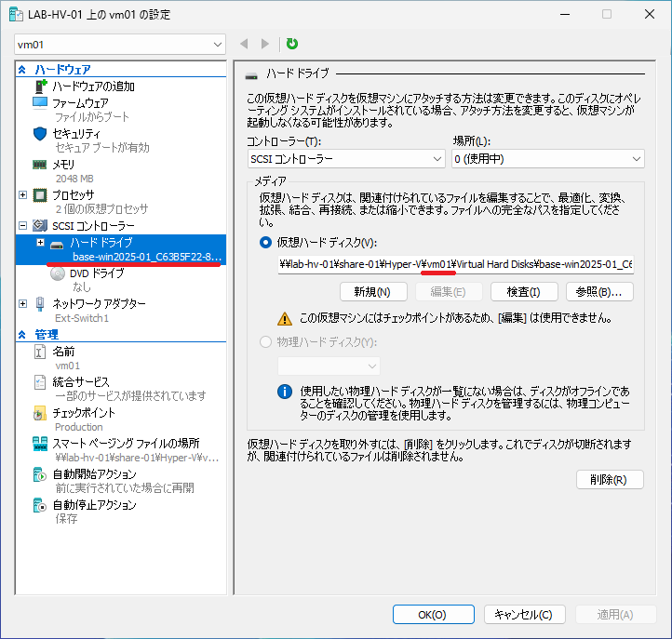The height and width of the screenshot is (639, 672).
Task: Select the 仮想ハード ディスク radio button
Action: [265, 243]
